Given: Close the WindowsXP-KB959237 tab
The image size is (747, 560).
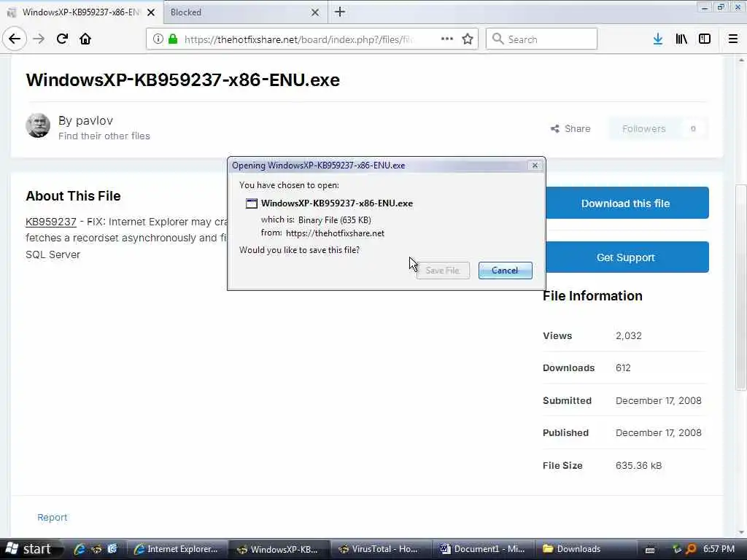Looking at the screenshot, I should point(151,12).
